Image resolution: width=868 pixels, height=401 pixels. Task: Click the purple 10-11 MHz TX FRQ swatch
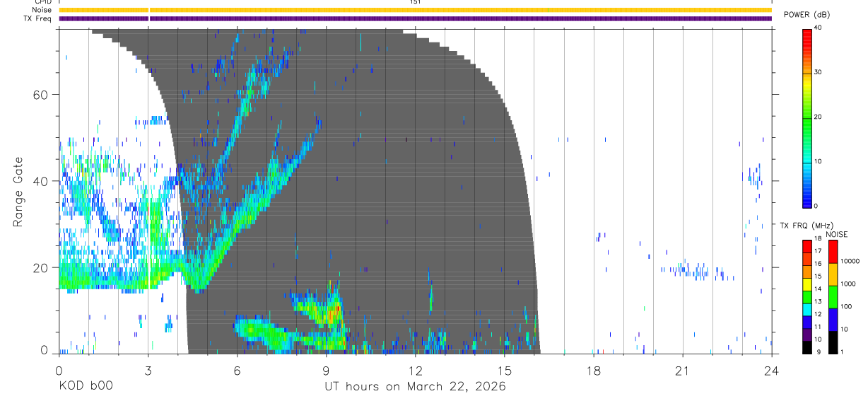coord(807,335)
